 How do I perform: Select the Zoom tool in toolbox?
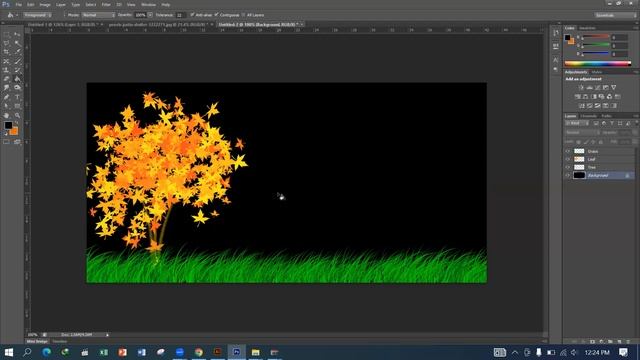coord(17,115)
